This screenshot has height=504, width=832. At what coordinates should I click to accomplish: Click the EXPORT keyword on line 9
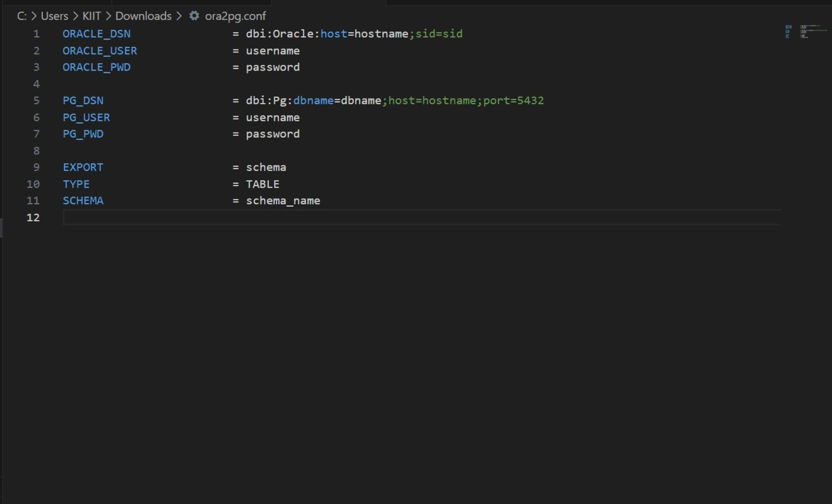[x=83, y=167]
